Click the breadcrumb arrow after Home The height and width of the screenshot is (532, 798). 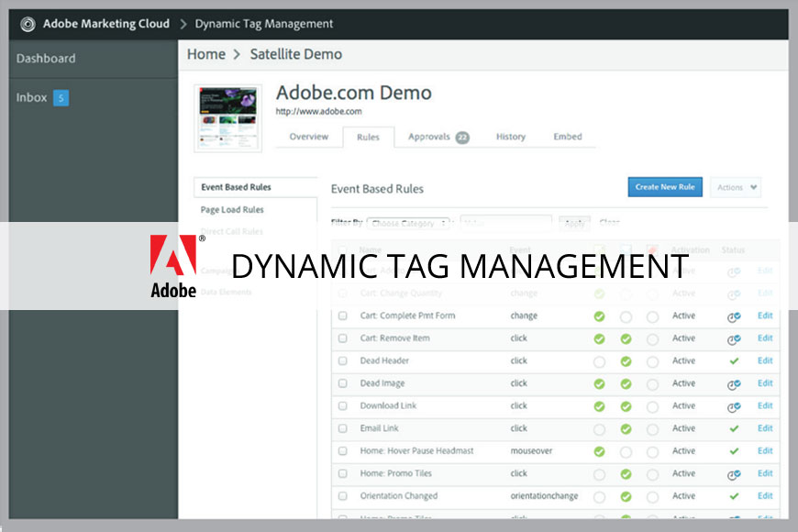[237, 54]
